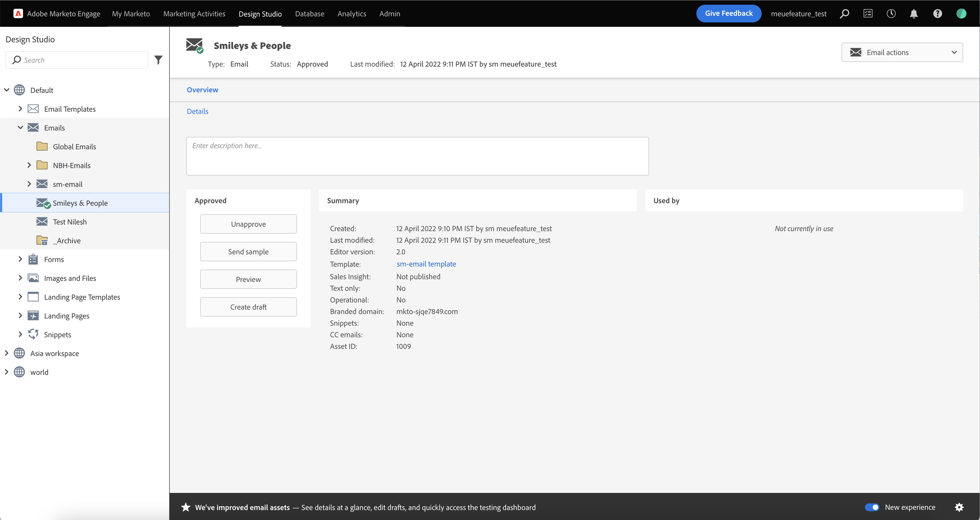The width and height of the screenshot is (980, 520).
Task: Open global search using the magnifier icon
Action: (x=845, y=13)
